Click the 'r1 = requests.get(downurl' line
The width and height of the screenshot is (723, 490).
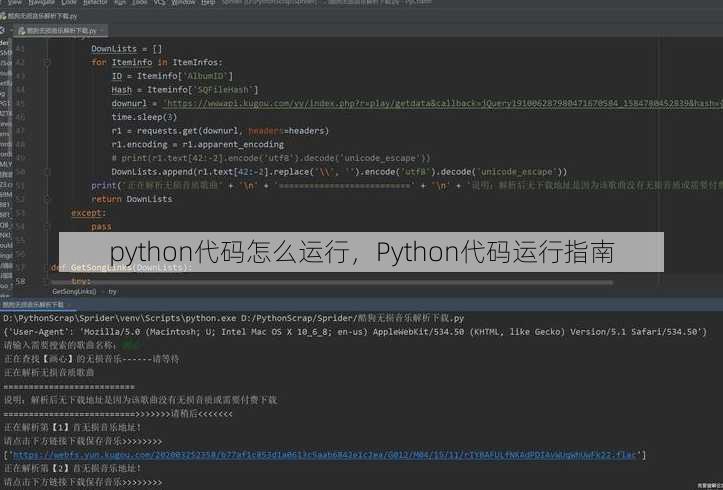click(x=220, y=131)
